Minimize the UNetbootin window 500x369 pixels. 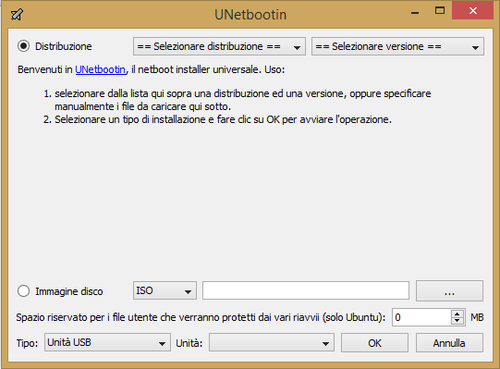(415, 13)
